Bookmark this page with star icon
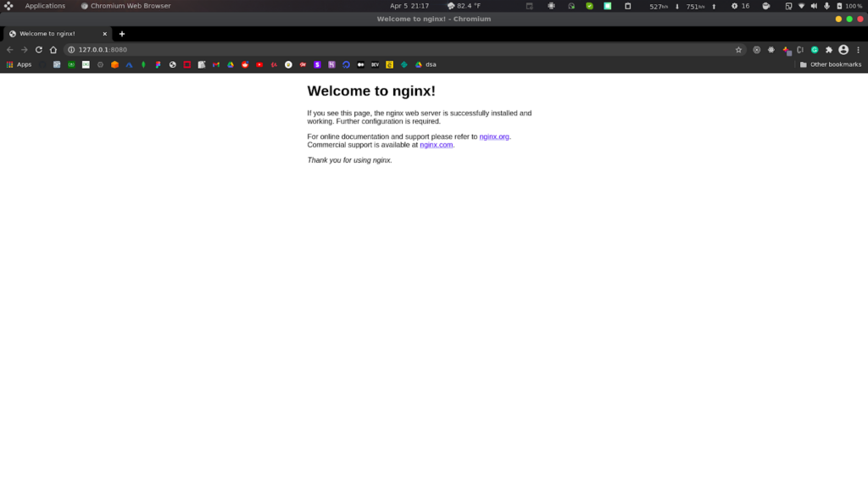 point(738,50)
